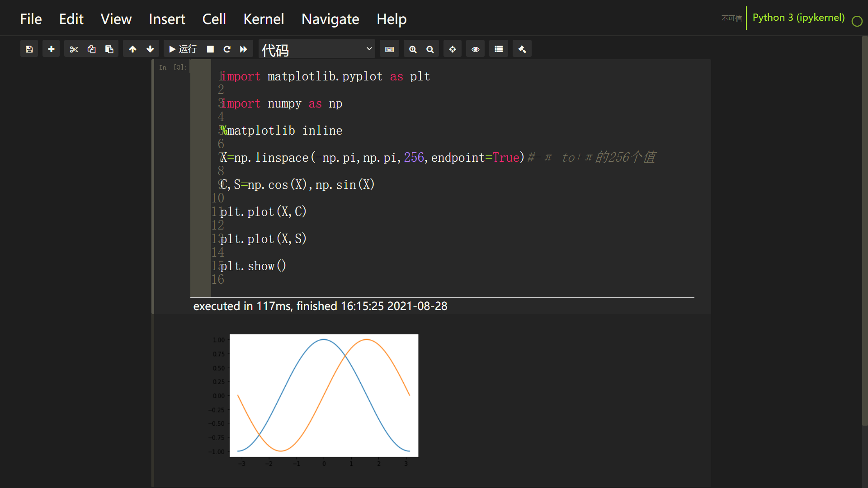Click the Run cell button (▶运行)
This screenshot has height=488, width=868.
[x=182, y=49]
